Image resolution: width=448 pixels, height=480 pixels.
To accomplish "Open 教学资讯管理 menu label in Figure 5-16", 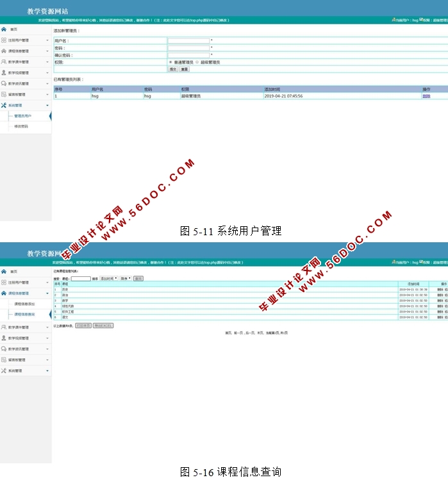I will (19, 349).
